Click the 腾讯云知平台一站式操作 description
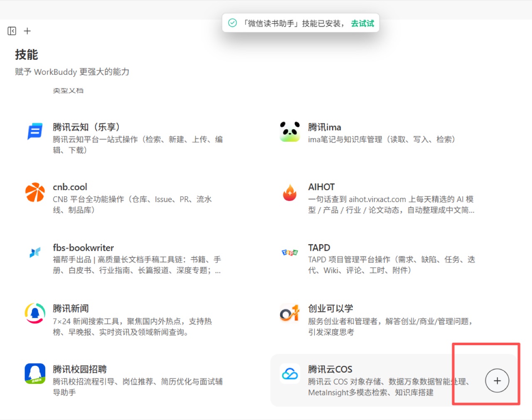 138,144
